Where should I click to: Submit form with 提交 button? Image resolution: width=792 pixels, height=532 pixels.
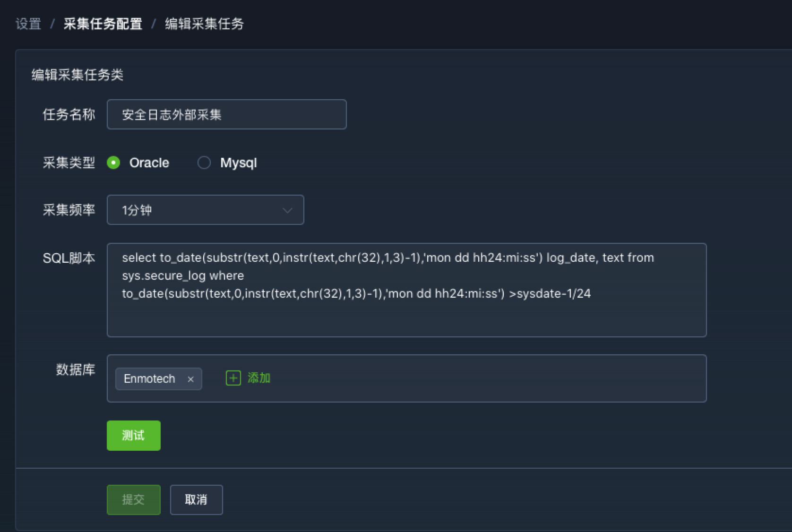(x=133, y=499)
